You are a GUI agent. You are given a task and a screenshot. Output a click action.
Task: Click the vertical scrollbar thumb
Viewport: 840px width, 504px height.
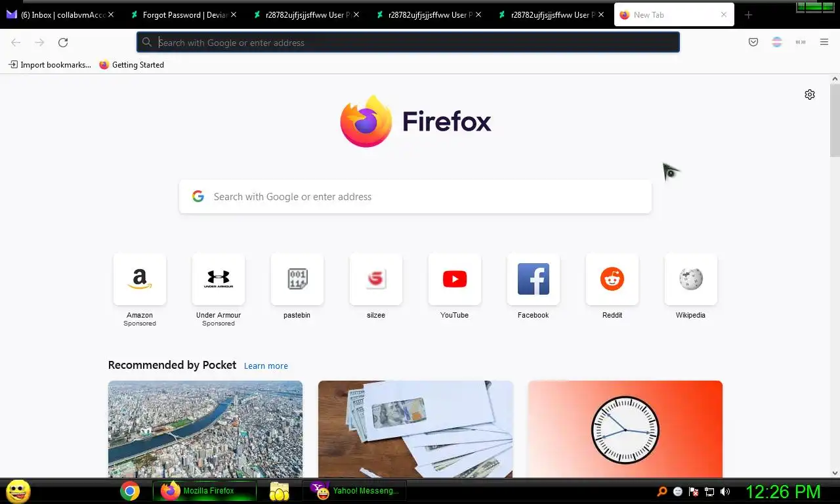(835, 120)
